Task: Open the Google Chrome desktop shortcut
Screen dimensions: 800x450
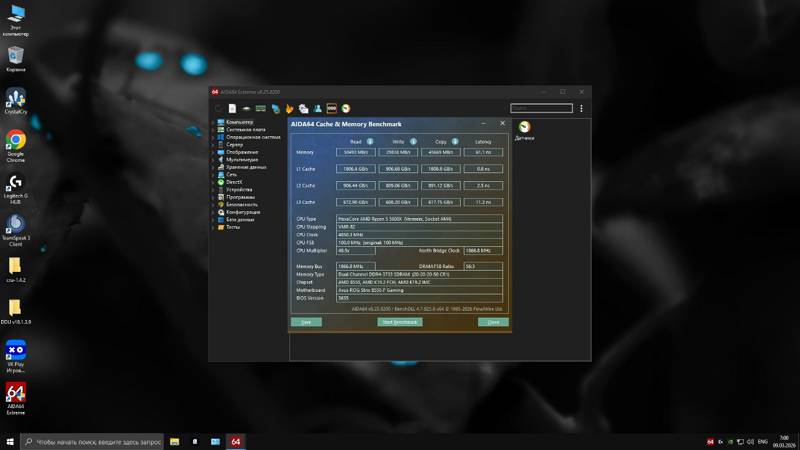Action: [15, 146]
